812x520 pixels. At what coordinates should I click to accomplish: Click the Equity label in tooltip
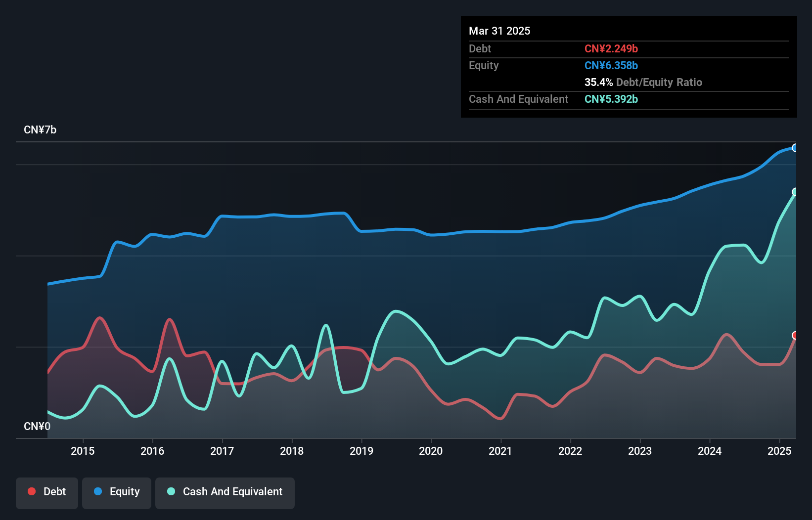coord(484,65)
